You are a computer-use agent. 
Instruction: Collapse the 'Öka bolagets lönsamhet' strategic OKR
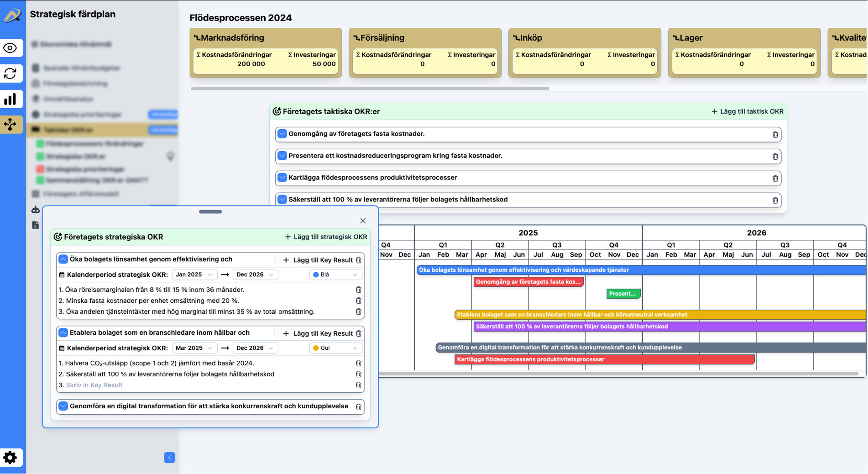[x=63, y=259]
